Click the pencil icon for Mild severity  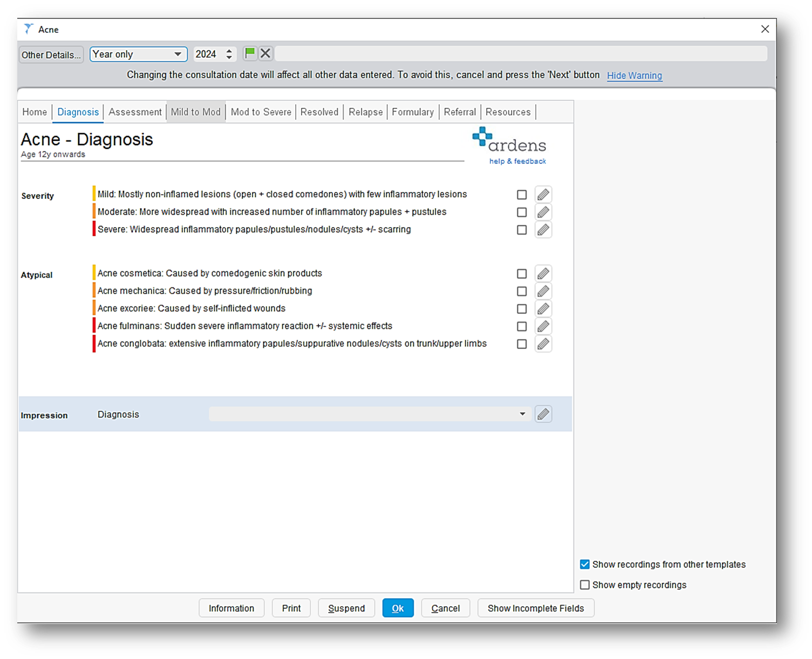click(543, 194)
